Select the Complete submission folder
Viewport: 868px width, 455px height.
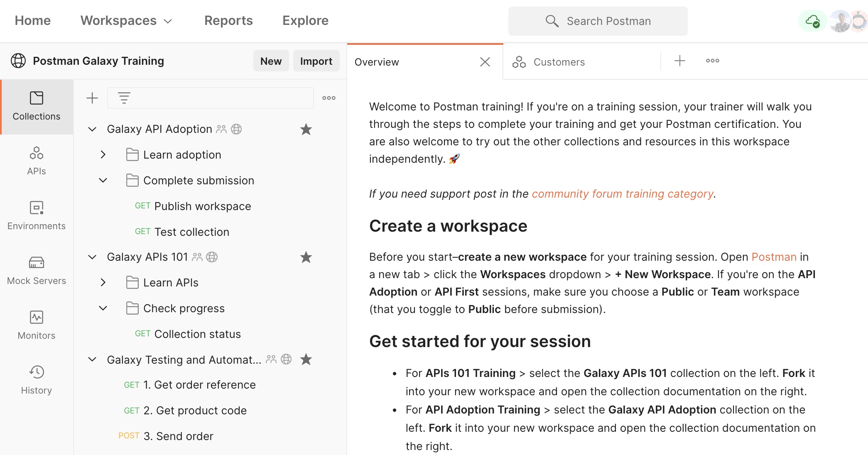click(x=199, y=181)
